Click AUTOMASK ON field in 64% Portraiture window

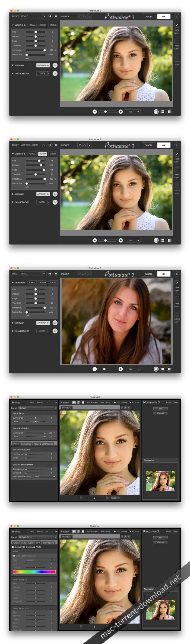coord(43,323)
